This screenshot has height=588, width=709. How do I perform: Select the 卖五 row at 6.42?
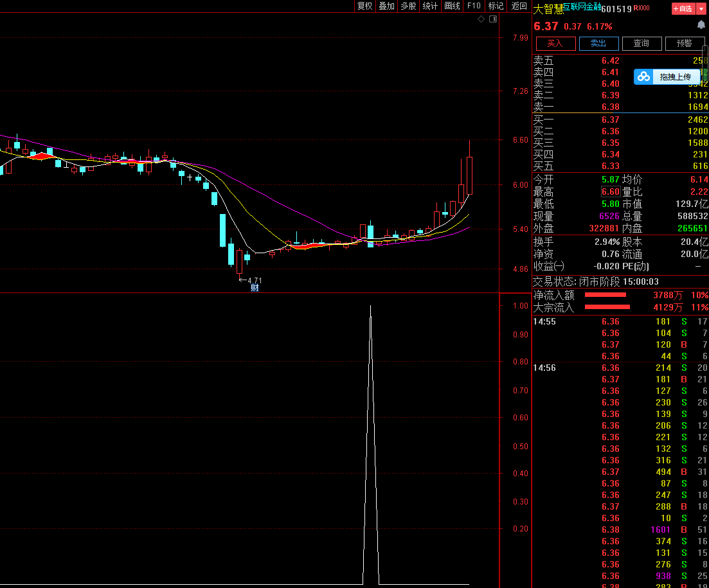click(x=620, y=60)
